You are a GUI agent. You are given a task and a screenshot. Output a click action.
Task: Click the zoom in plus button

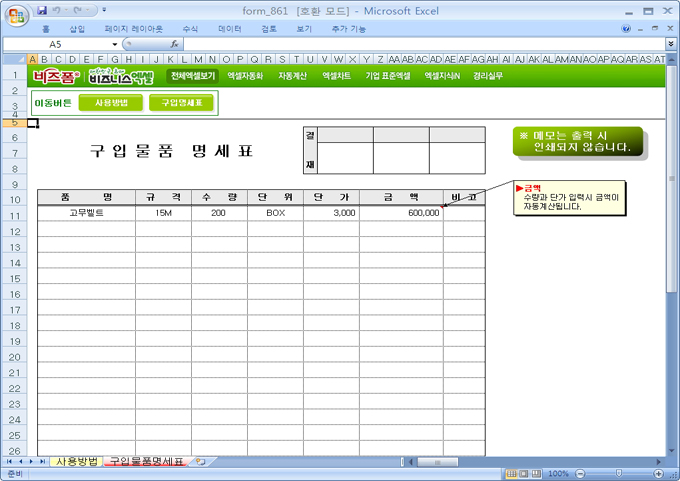pos(659,473)
